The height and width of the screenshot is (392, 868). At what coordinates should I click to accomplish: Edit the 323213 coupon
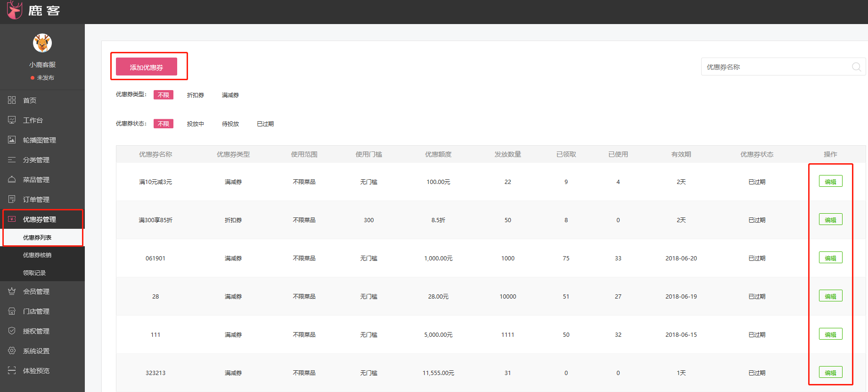[x=830, y=373]
